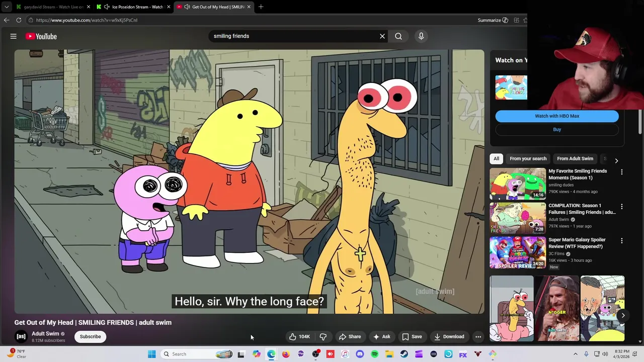Select the All filter chip

click(x=497, y=159)
